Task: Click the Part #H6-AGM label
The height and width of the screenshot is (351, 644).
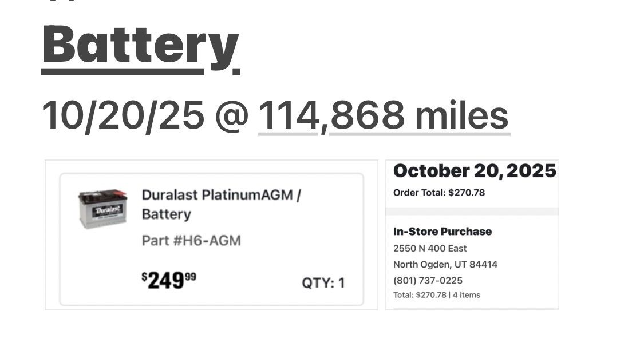Action: 191,240
